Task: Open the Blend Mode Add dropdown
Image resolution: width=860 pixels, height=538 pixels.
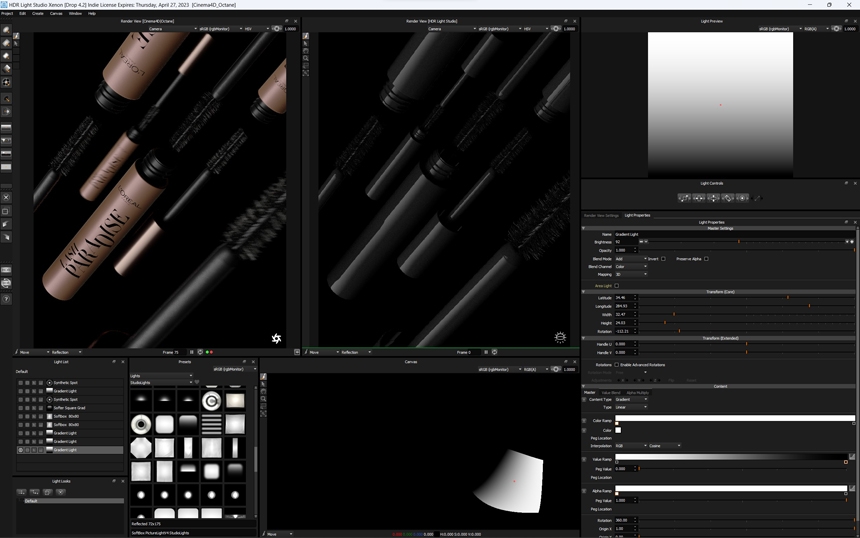Action: pos(631,258)
